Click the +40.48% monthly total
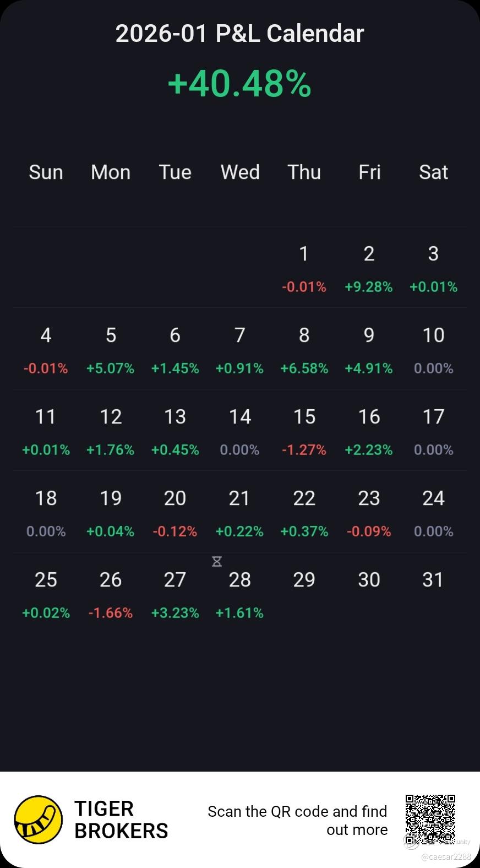480x868 pixels. coord(239,83)
